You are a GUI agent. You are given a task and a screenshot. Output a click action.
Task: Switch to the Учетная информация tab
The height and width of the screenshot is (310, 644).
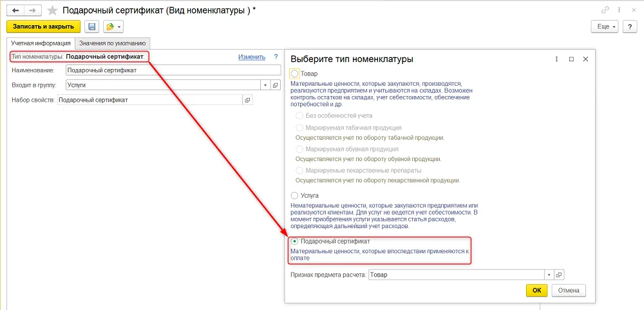click(41, 43)
